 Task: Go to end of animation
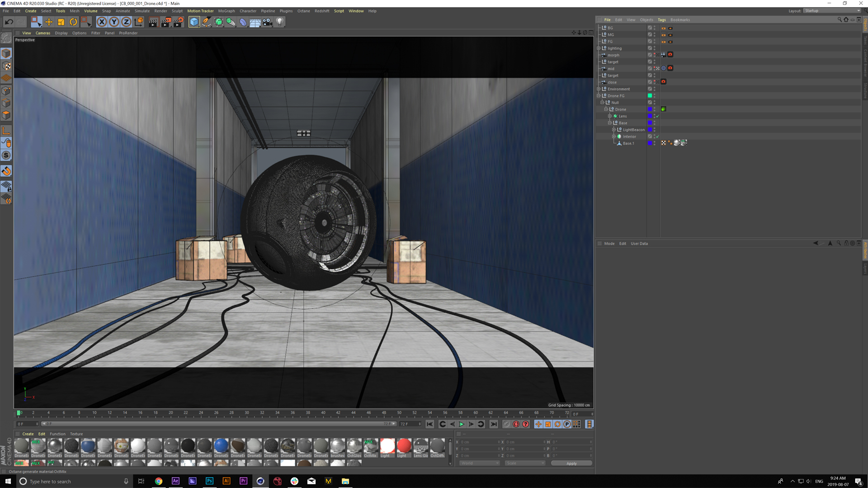494,424
